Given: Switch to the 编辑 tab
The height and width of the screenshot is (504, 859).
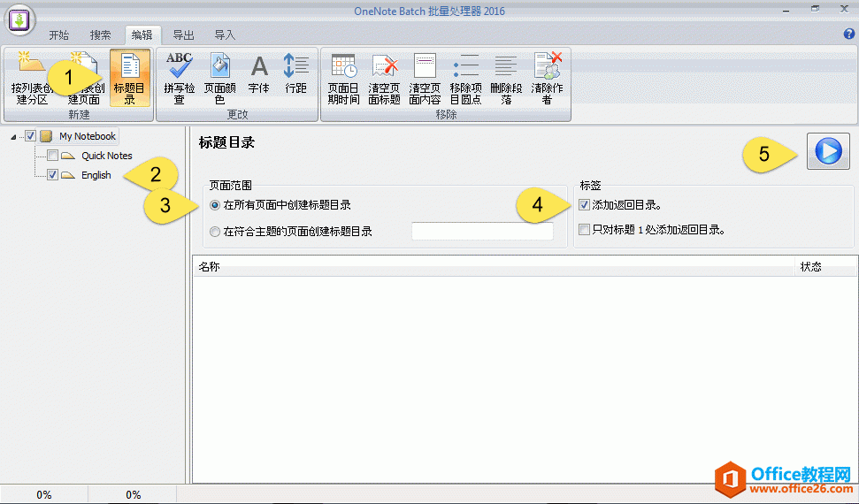Looking at the screenshot, I should pyautogui.click(x=142, y=35).
